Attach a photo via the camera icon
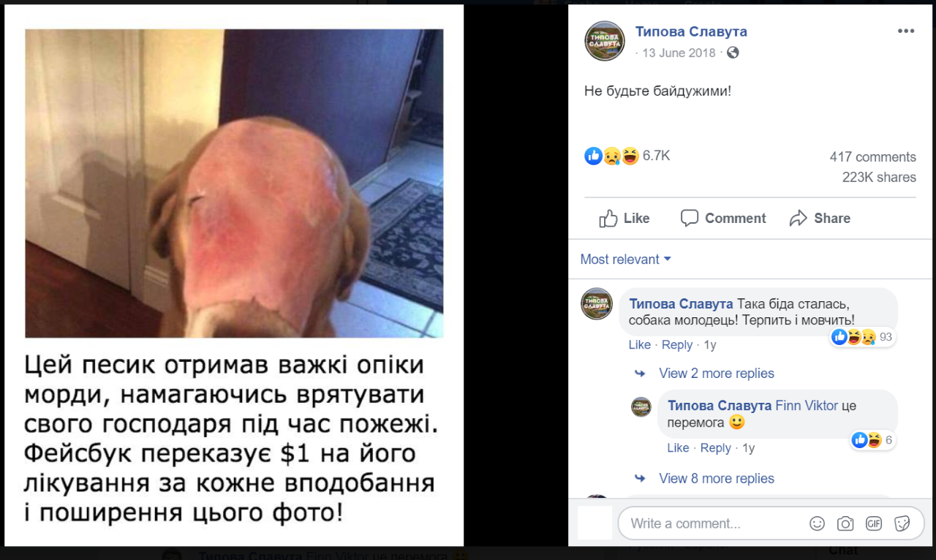Screen dimensions: 936x560 [x=845, y=523]
